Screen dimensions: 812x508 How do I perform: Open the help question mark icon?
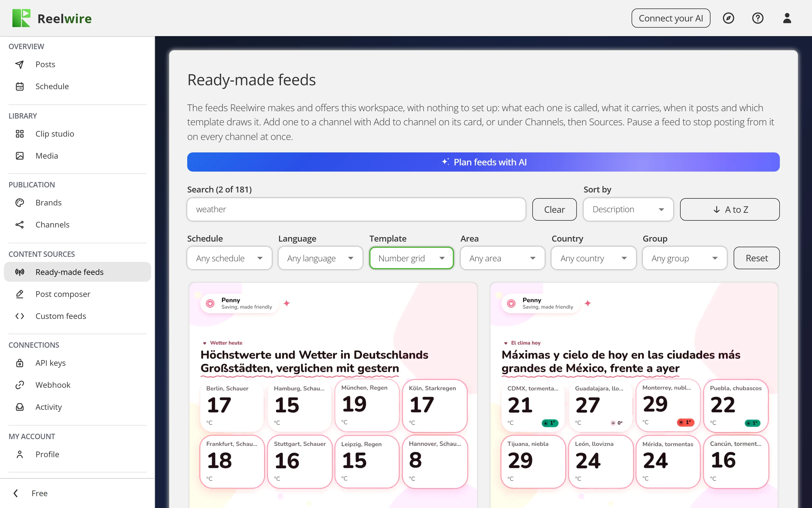(758, 18)
